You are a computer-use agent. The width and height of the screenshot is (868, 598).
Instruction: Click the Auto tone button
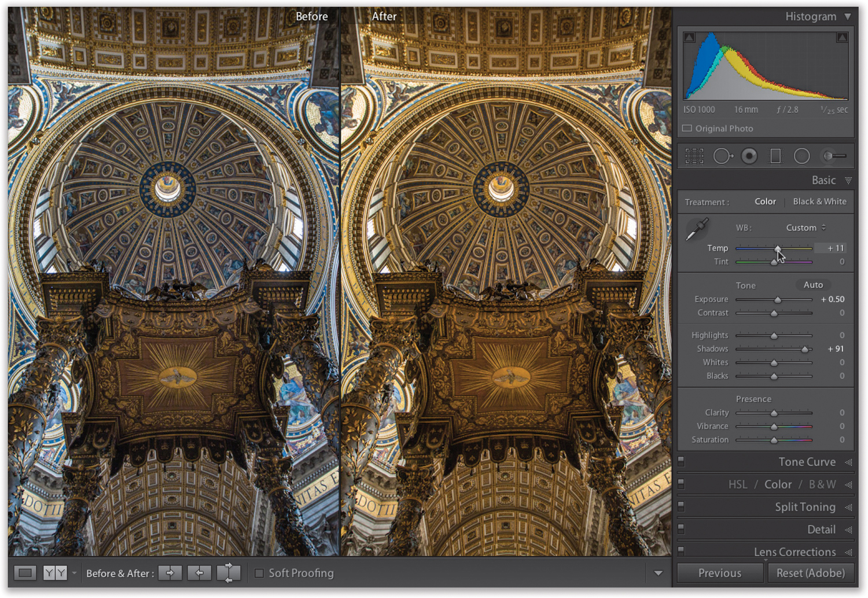pyautogui.click(x=813, y=285)
